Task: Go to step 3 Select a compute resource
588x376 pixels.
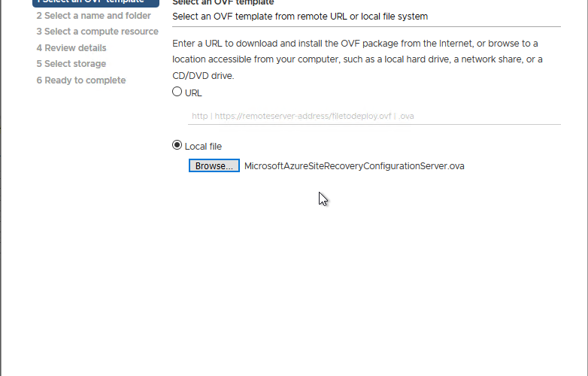Action: tap(98, 32)
